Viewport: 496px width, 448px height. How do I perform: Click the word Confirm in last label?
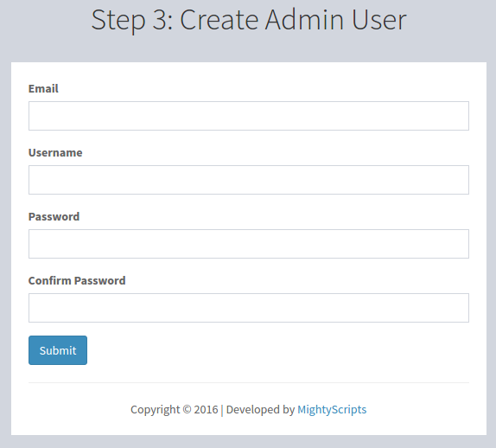click(x=49, y=280)
